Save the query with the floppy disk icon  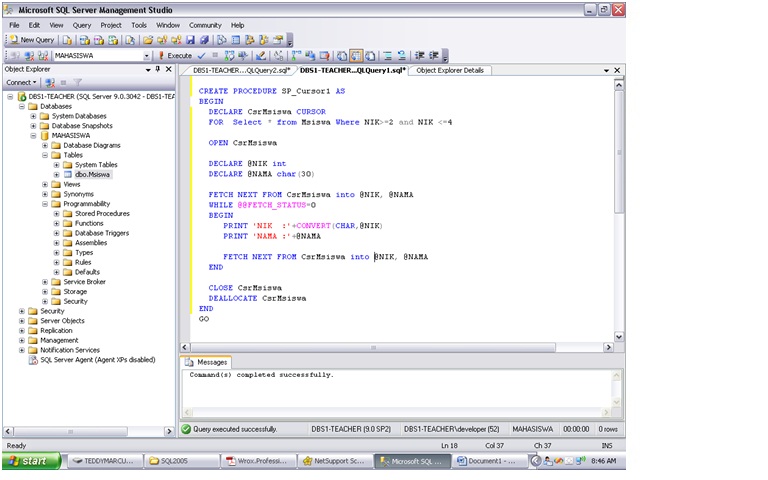coord(191,40)
